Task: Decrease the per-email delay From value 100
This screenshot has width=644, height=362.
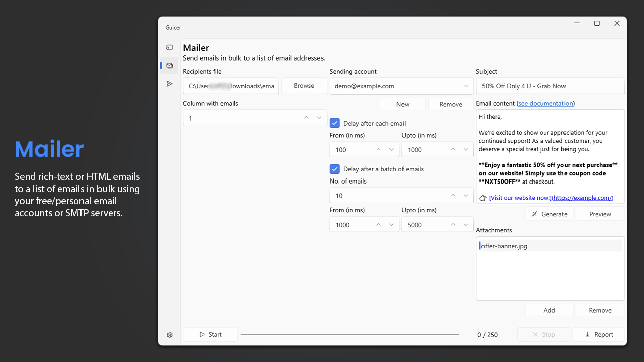Action: click(x=391, y=150)
